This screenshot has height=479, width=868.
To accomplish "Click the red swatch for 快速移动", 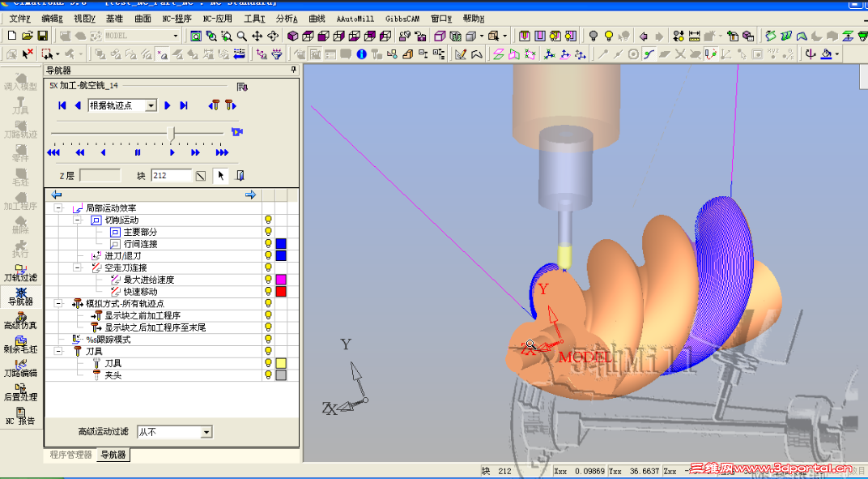I will [281, 292].
